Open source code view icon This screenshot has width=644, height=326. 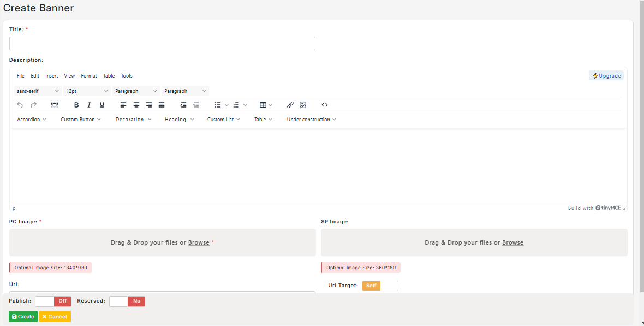coord(325,105)
